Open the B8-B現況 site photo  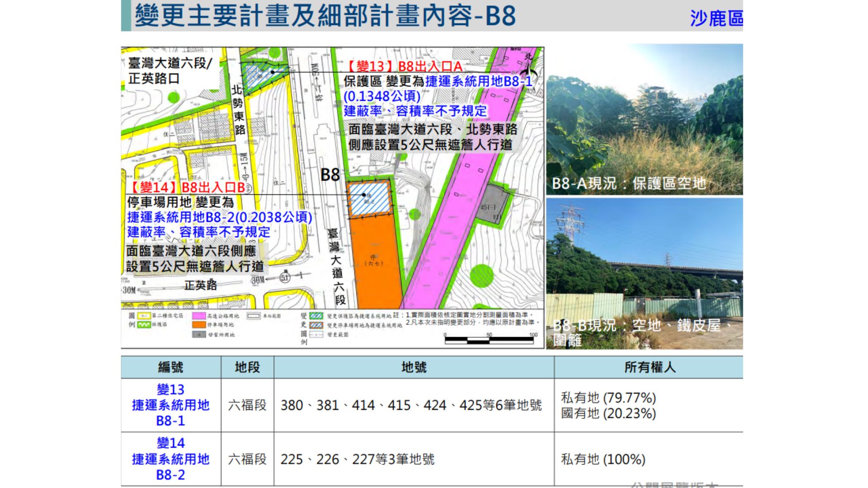645,273
